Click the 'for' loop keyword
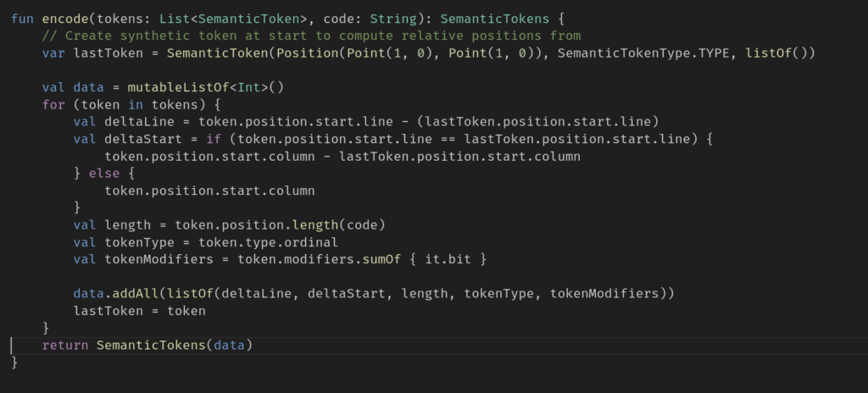Image resolution: width=868 pixels, height=393 pixels. (53, 105)
